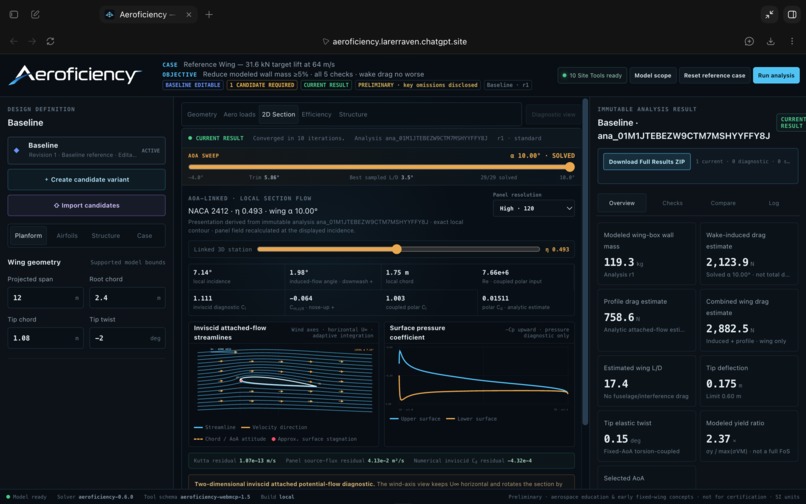Open the Aero loads view tab
Screen dimensions: 806x504
click(x=239, y=114)
